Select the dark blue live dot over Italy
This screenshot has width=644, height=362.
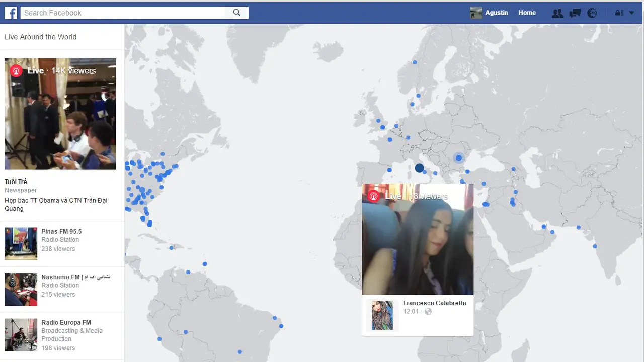click(x=419, y=168)
